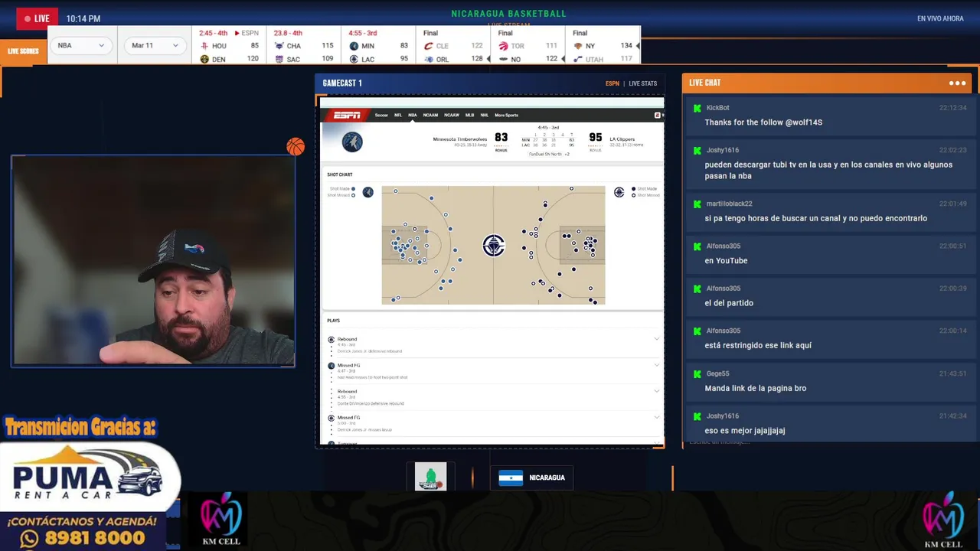Click the WhatsApp icon by phone number

[x=28, y=539]
